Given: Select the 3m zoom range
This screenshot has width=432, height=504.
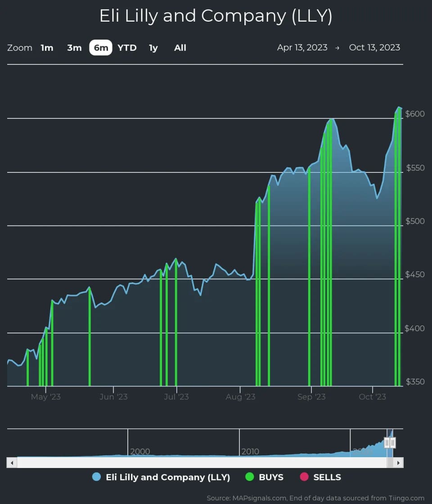Looking at the screenshot, I should click(74, 48).
